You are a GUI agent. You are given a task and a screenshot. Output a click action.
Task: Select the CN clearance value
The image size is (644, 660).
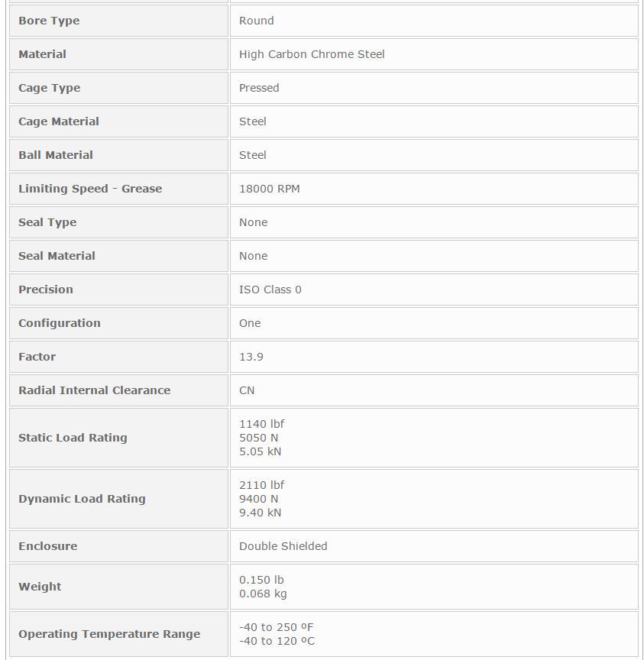pos(247,390)
